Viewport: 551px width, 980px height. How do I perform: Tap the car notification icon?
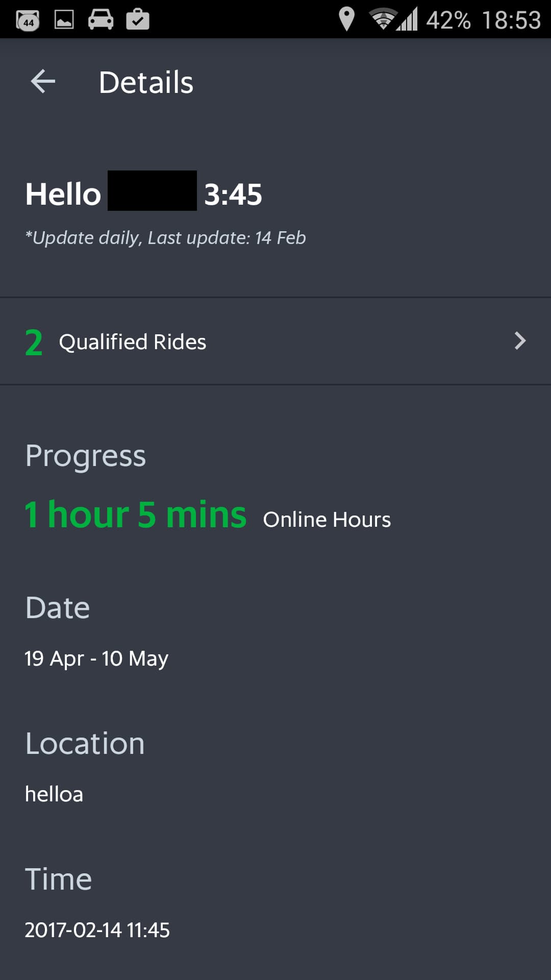[101, 19]
